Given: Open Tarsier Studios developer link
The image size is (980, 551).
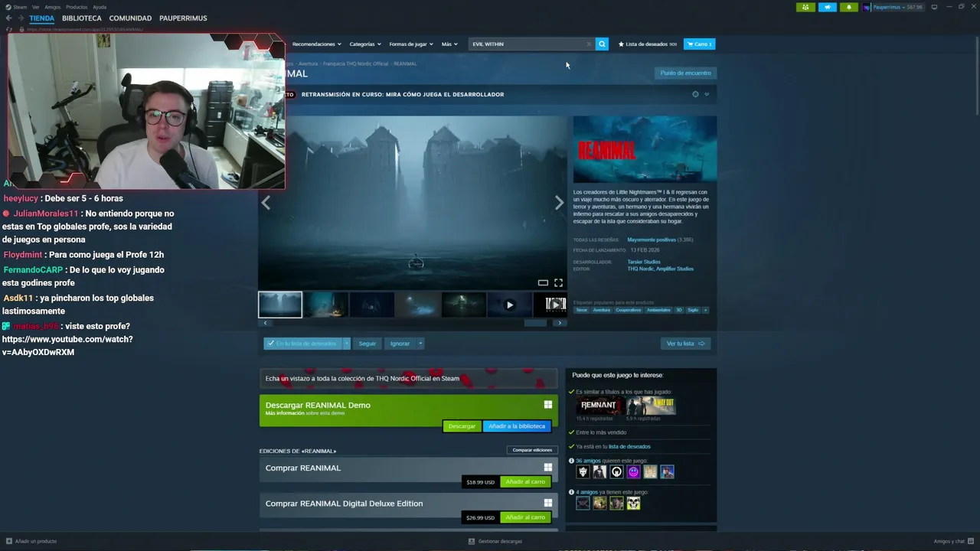Looking at the screenshot, I should [x=644, y=262].
